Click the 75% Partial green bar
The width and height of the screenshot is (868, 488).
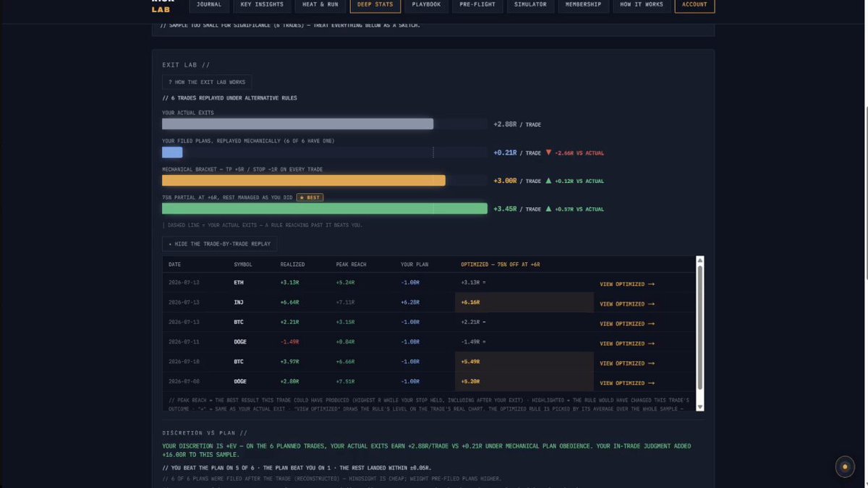click(325, 209)
